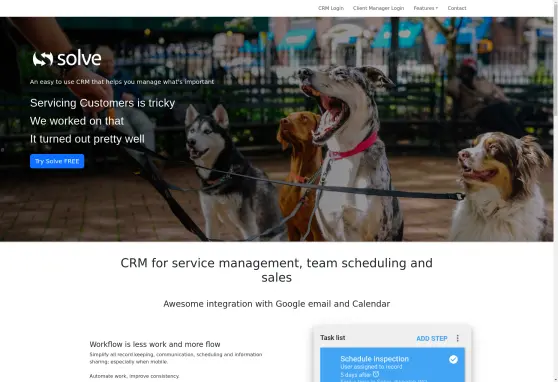Click the alarm clock icon beside '5 days after'
The image size is (558, 382).
click(x=376, y=374)
